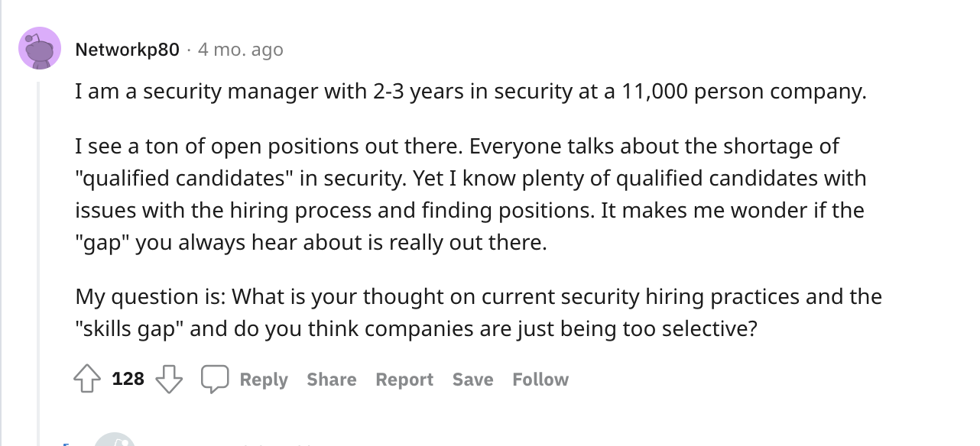Open Networkp80's purple Snoo avatar
980x446 pixels.
[x=40, y=48]
